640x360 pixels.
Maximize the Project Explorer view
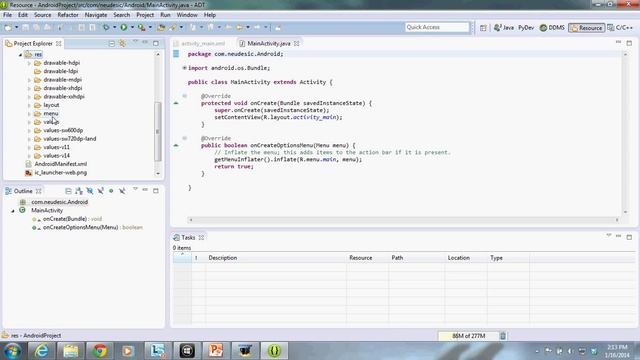tap(156, 43)
